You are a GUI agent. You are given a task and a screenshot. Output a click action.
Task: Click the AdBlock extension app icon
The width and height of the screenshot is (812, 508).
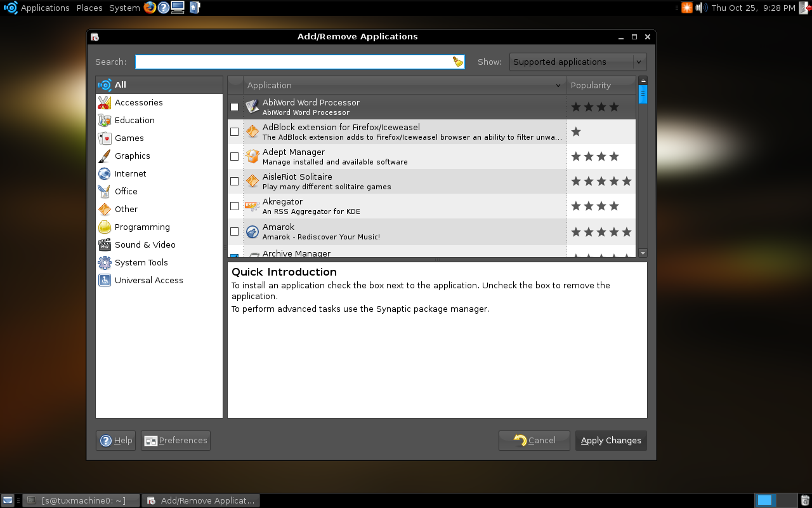252,131
